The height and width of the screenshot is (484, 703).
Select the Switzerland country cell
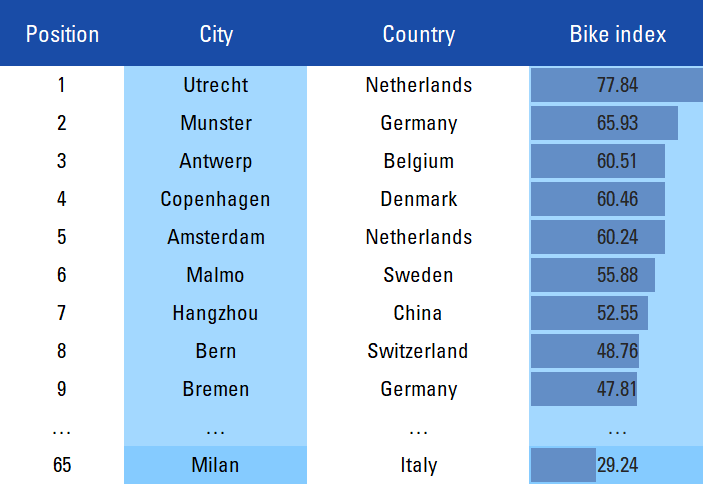click(x=418, y=351)
